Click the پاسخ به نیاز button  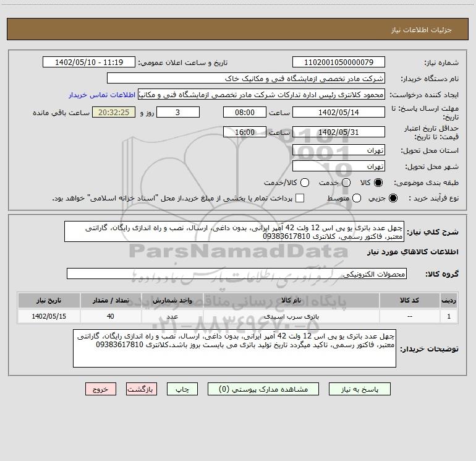tap(359, 389)
